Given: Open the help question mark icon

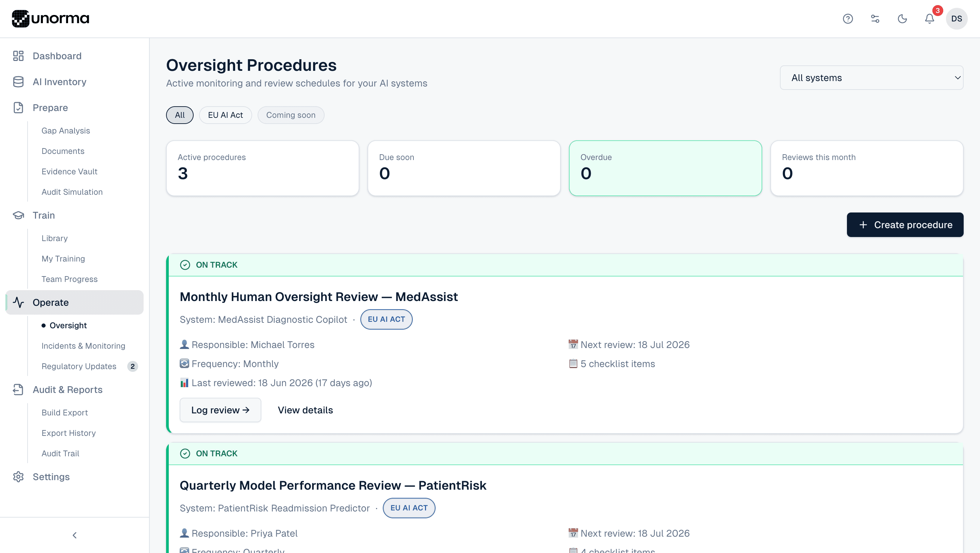Looking at the screenshot, I should click(848, 19).
